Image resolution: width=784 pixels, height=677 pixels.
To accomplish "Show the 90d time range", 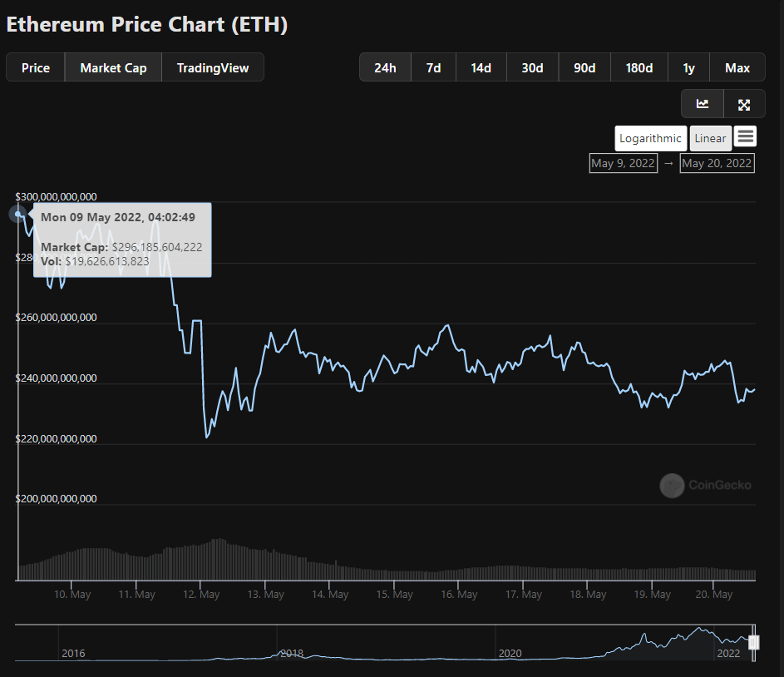I will (584, 67).
